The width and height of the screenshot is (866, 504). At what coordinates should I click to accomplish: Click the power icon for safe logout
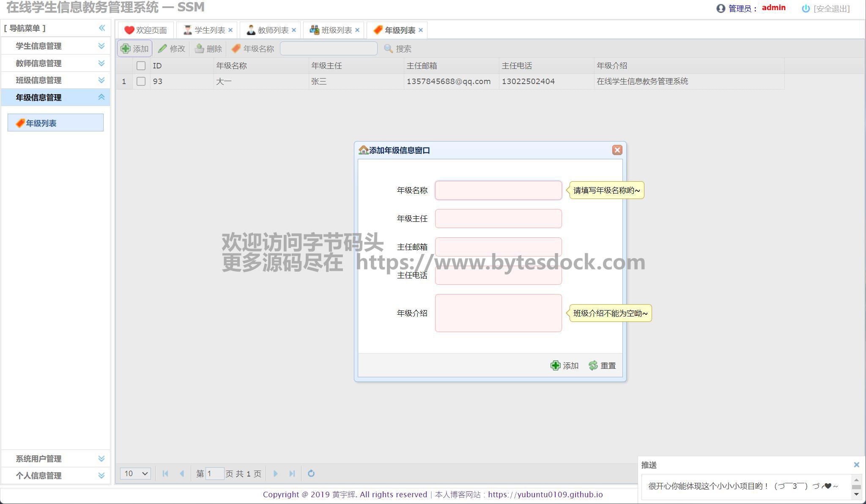click(806, 8)
